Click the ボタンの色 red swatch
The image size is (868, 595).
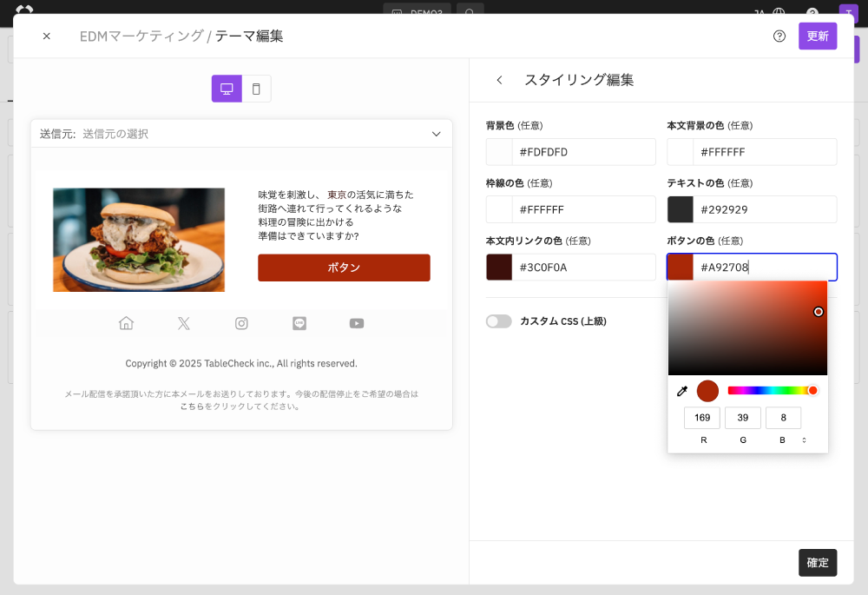coord(680,267)
